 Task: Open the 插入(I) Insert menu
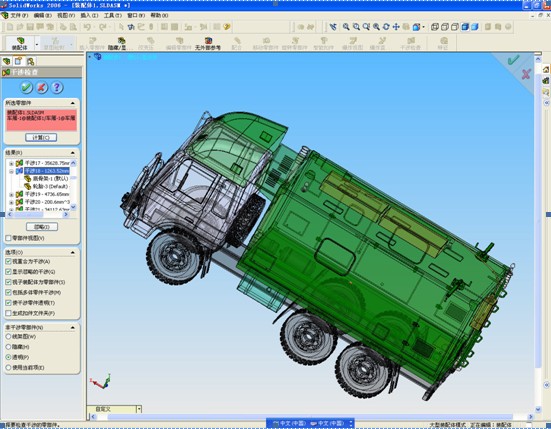click(89, 15)
